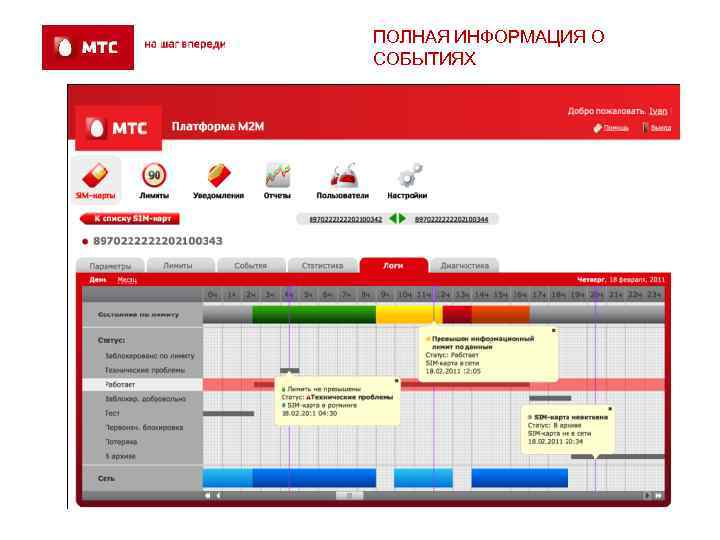The height and width of the screenshot is (540, 720).
Task: Click 'К списку SIM-карт' button
Action: coord(130,219)
